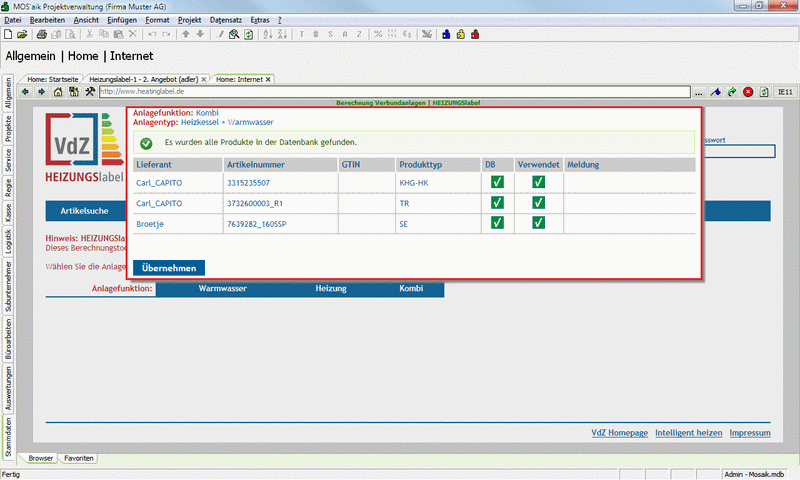Click the move down arrow icon
Viewport: 800px width, 480px height.
tap(200, 34)
